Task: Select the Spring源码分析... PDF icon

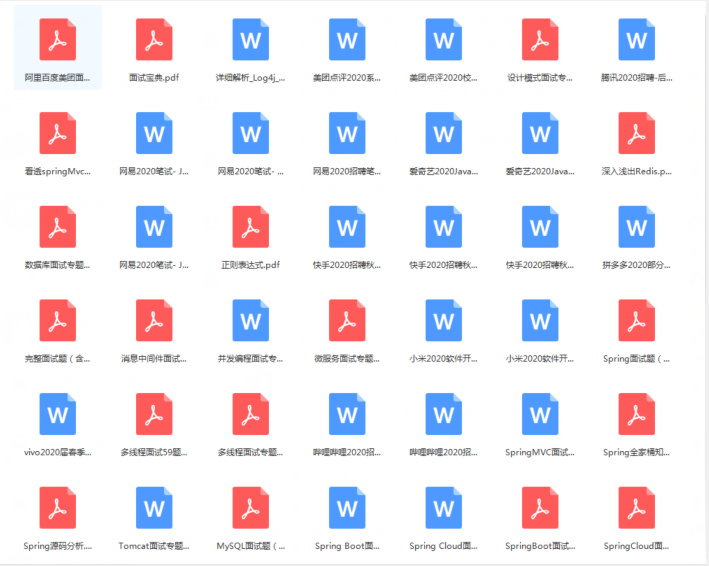Action: coord(57,507)
